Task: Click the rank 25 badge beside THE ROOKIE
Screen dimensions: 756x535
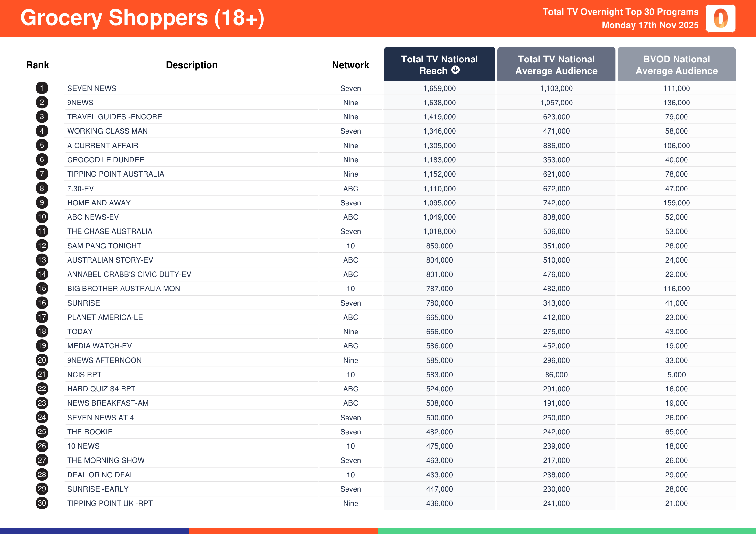Action: pyautogui.click(x=41, y=432)
